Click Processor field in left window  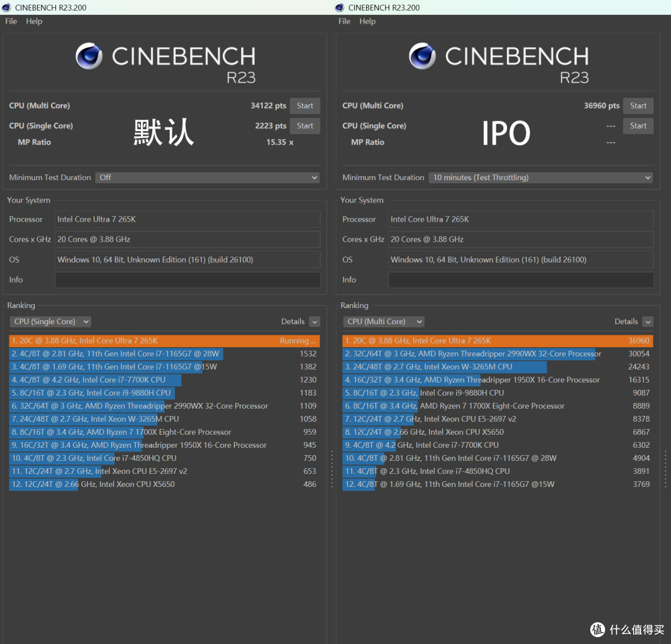(x=188, y=219)
